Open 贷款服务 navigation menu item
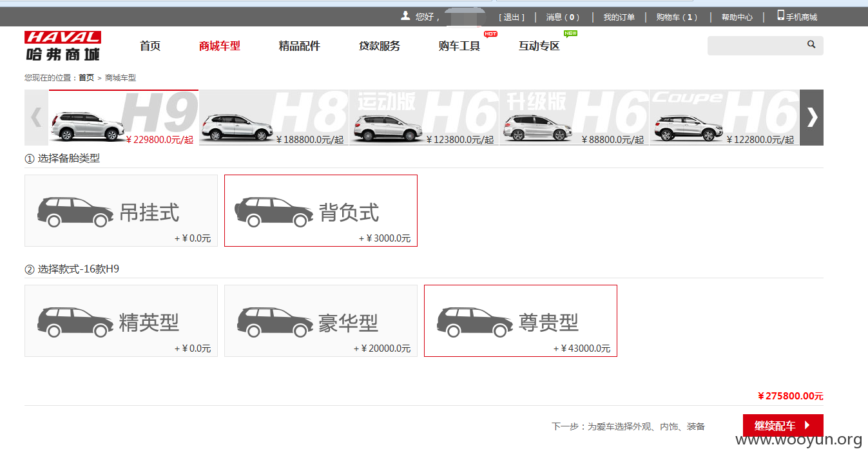 pyautogui.click(x=380, y=46)
